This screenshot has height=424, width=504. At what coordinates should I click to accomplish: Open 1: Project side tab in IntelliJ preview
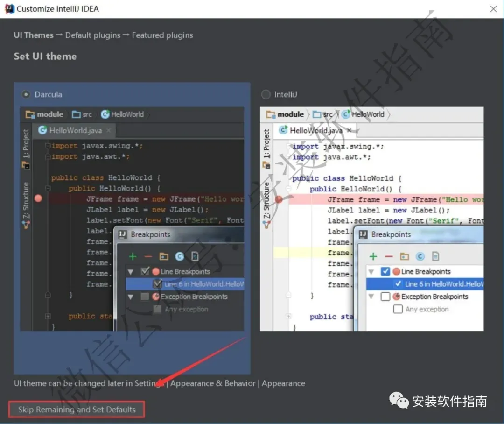266,148
